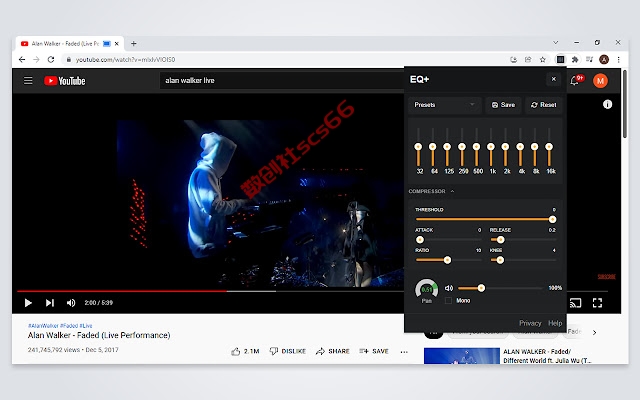This screenshot has width=640, height=400.
Task: Close the EQ+ extension popup
Action: click(x=553, y=79)
